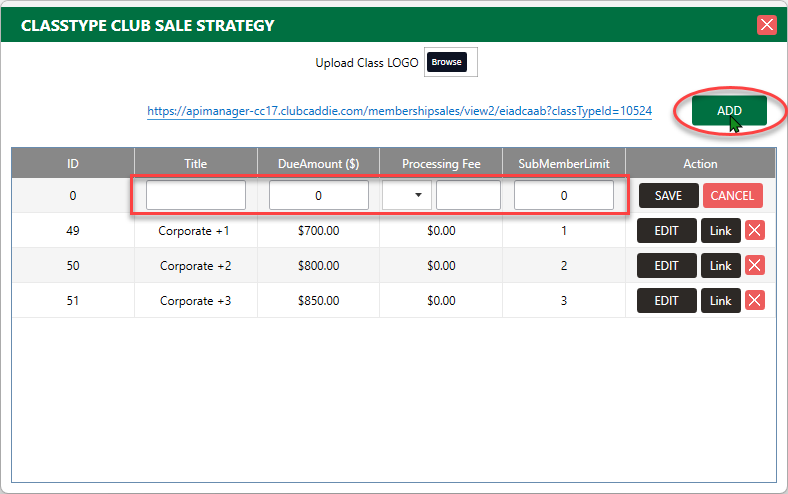Focus the new row Title field
The width and height of the screenshot is (788, 494).
[196, 195]
